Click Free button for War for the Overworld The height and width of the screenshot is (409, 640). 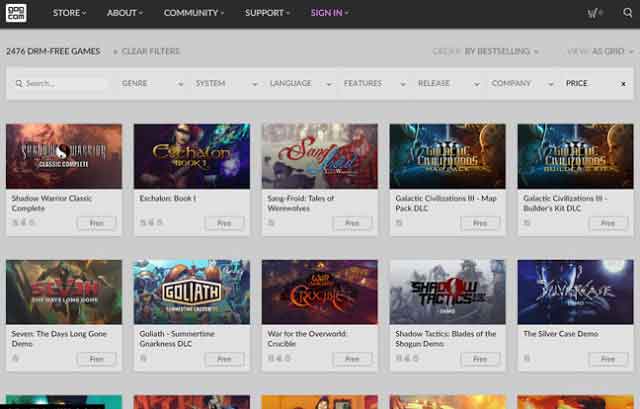point(352,359)
